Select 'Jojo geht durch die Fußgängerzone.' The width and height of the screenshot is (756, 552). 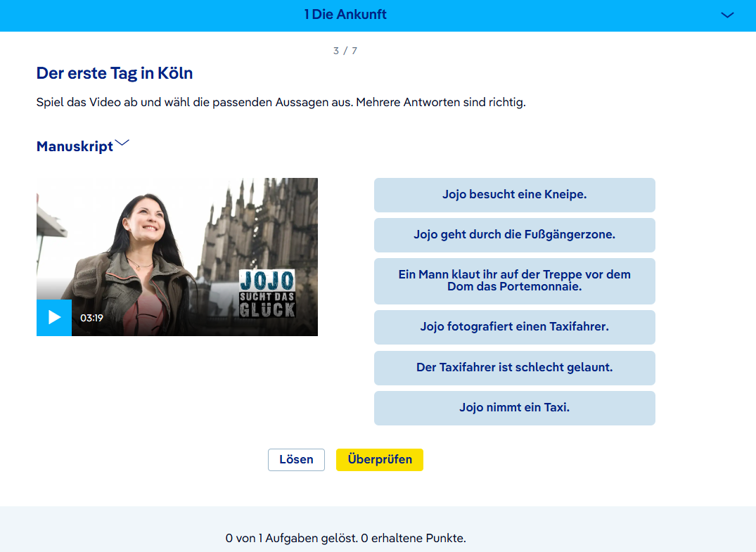(x=515, y=235)
